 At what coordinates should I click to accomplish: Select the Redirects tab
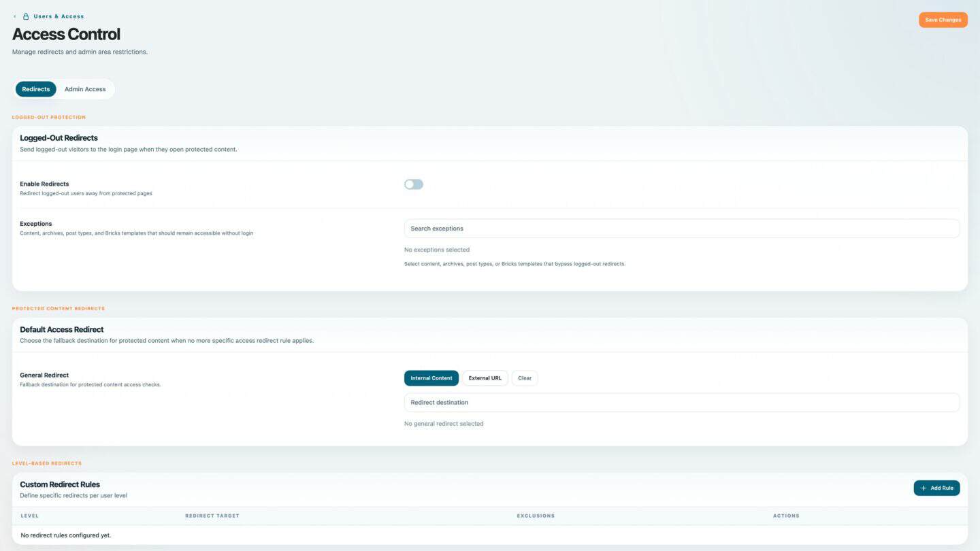[x=36, y=89]
